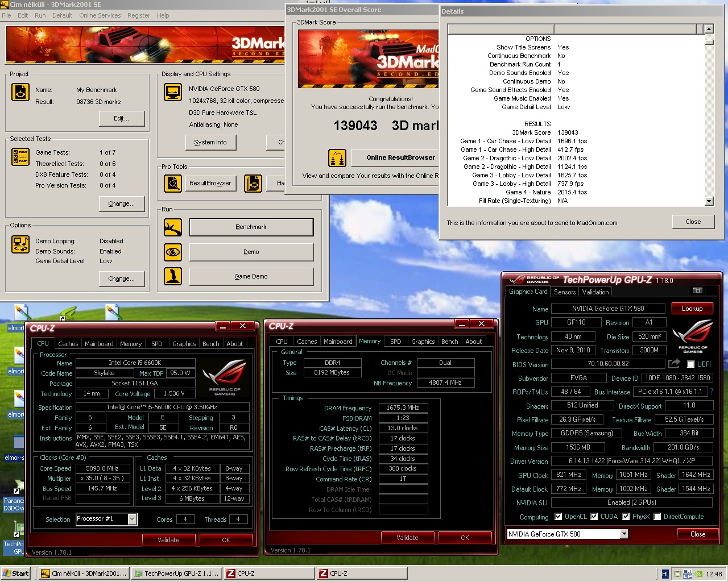The width and height of the screenshot is (728, 582).
Task: Click the scroll up arrow in Details list
Action: (x=709, y=29)
